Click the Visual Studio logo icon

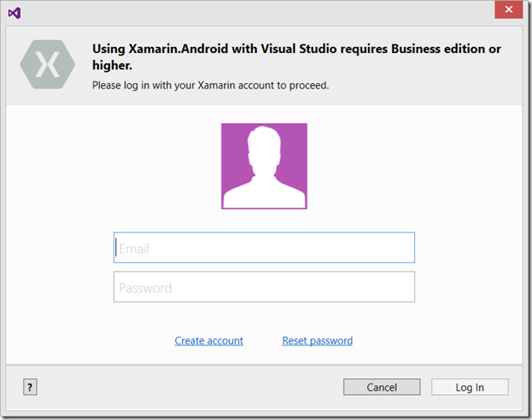pyautogui.click(x=15, y=13)
